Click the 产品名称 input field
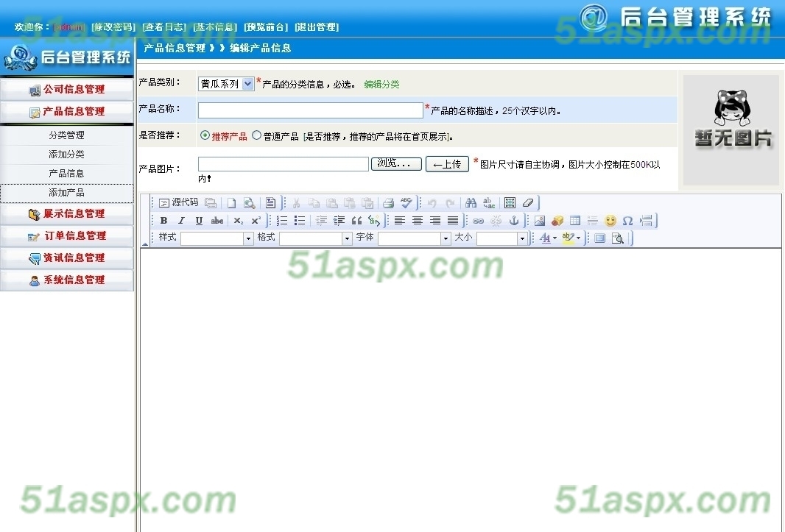Viewport: 785px width, 532px height. tap(311, 110)
